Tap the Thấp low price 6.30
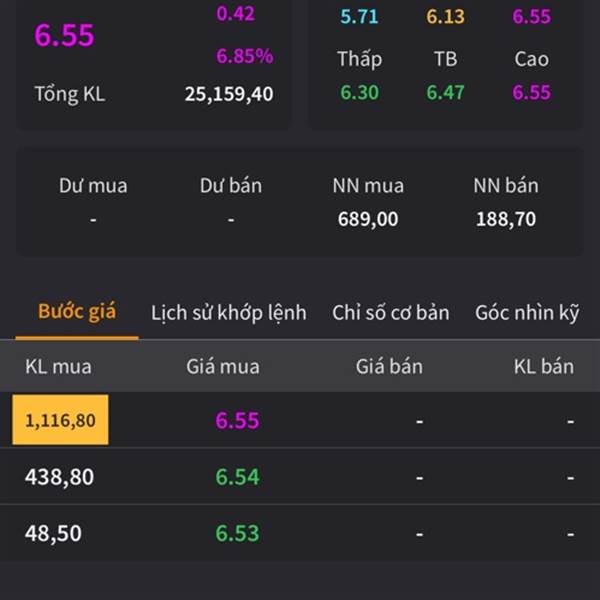This screenshot has width=600, height=600. (x=360, y=93)
